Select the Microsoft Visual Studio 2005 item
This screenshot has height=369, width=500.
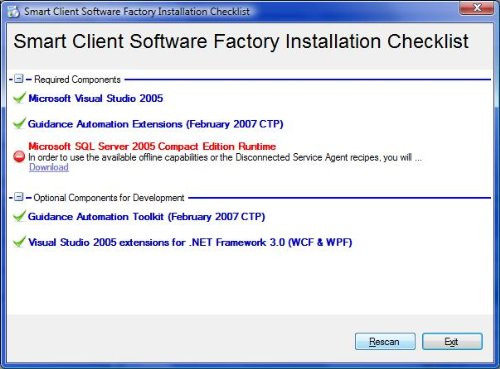click(x=96, y=98)
